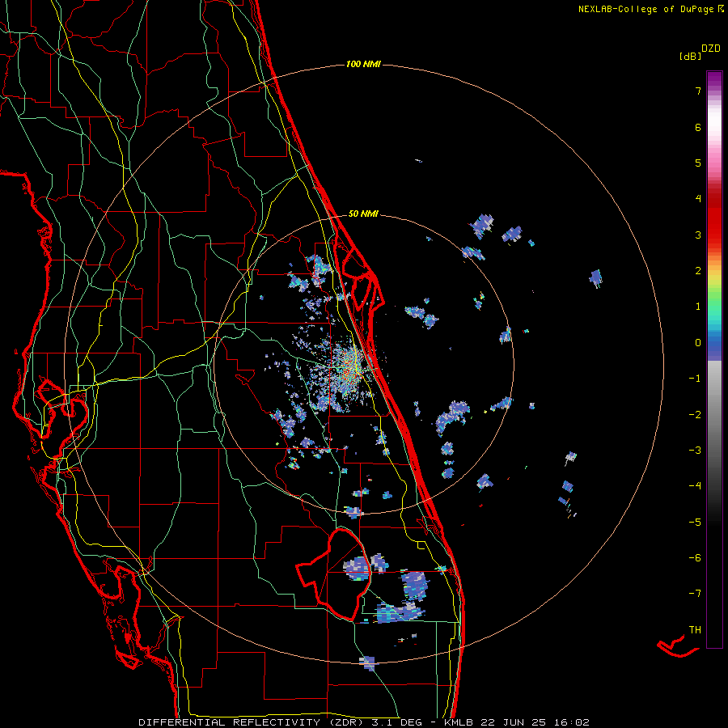Select the -7 dB scale value
Screen dimensions: 728x728
click(x=695, y=594)
